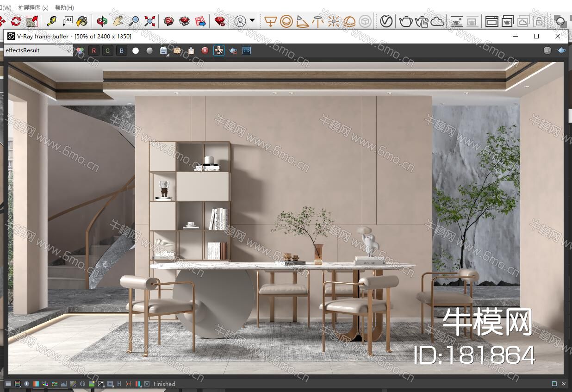Open the 扩展程序 (x) menu
The image size is (572, 392).
click(33, 7)
